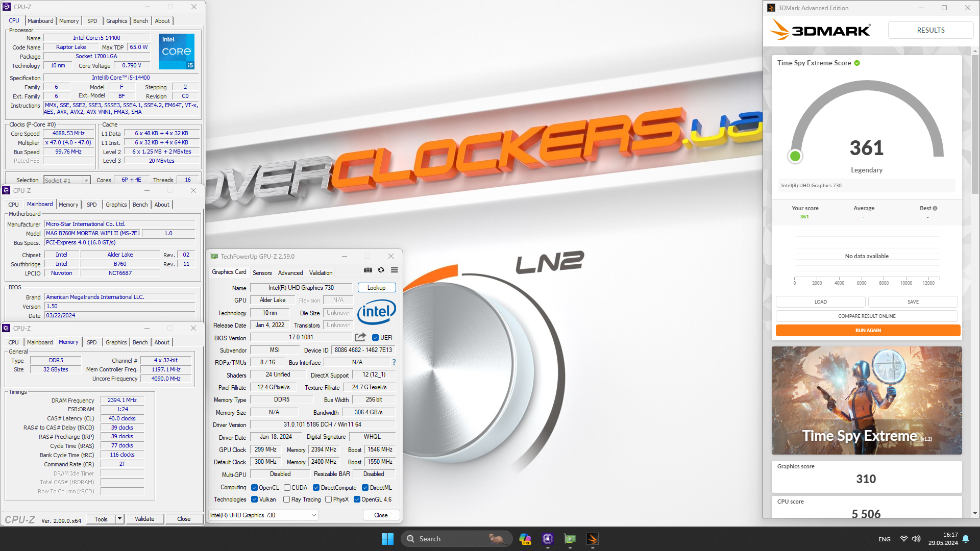The width and height of the screenshot is (980, 551).
Task: Click the Graphics score value 310
Action: point(866,479)
